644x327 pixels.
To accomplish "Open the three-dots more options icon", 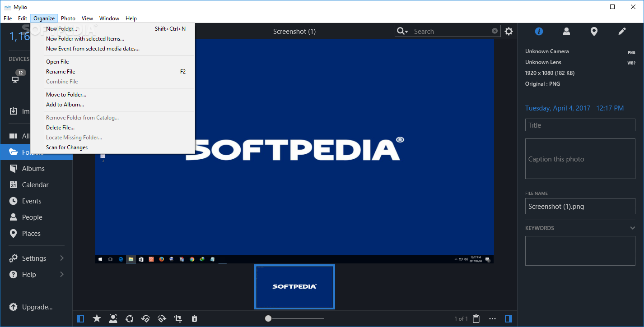I will (x=492, y=319).
